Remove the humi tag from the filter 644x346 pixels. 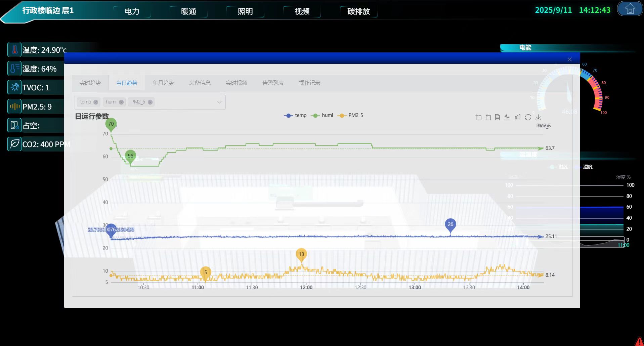[x=122, y=102]
